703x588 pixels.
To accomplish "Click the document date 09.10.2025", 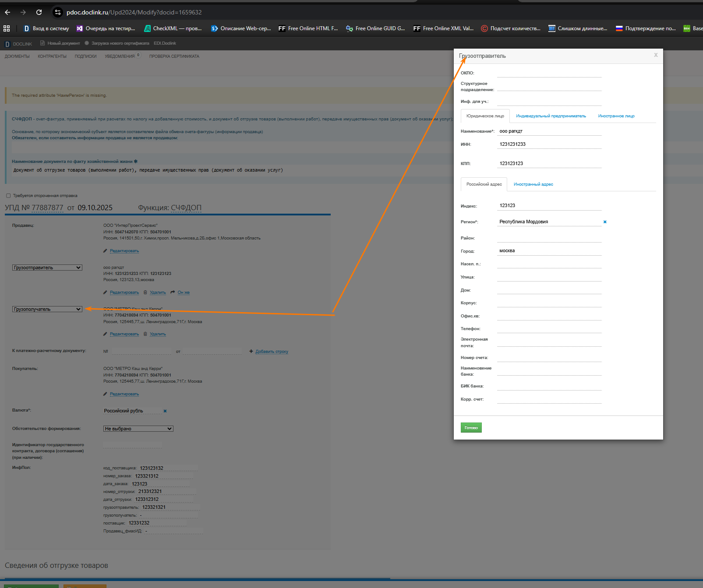I will tap(95, 208).
